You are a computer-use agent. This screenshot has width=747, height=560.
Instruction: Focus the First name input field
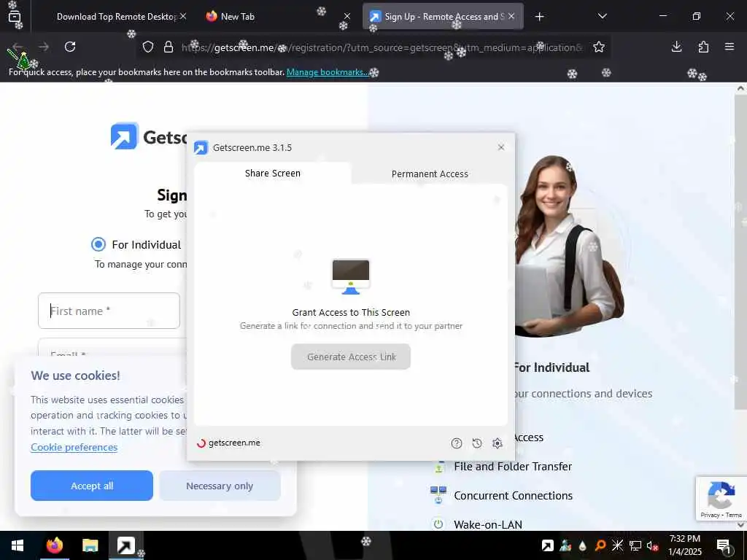[x=109, y=311]
